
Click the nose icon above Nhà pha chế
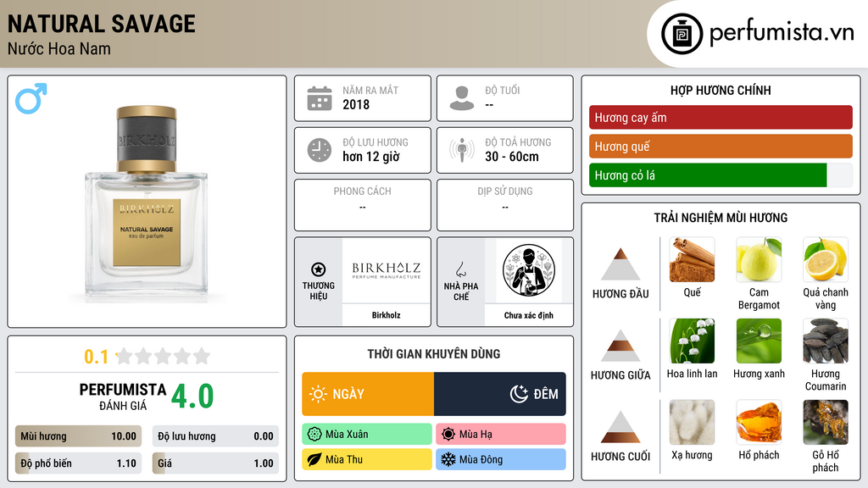(x=460, y=269)
